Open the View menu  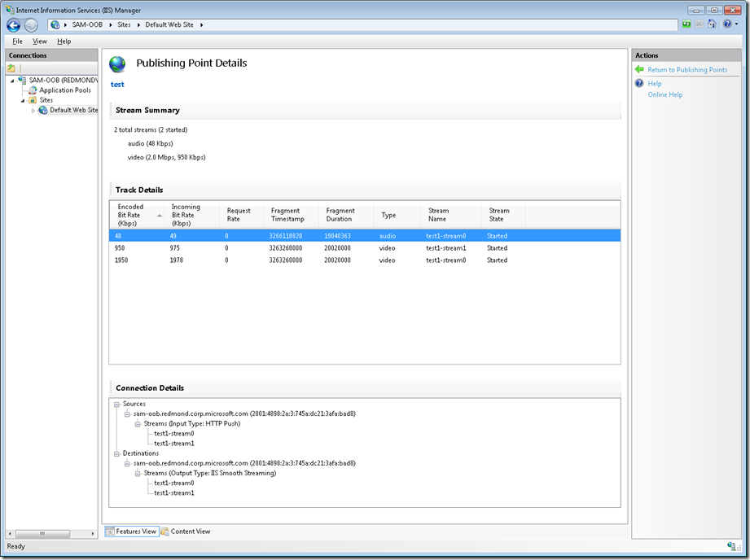click(40, 42)
